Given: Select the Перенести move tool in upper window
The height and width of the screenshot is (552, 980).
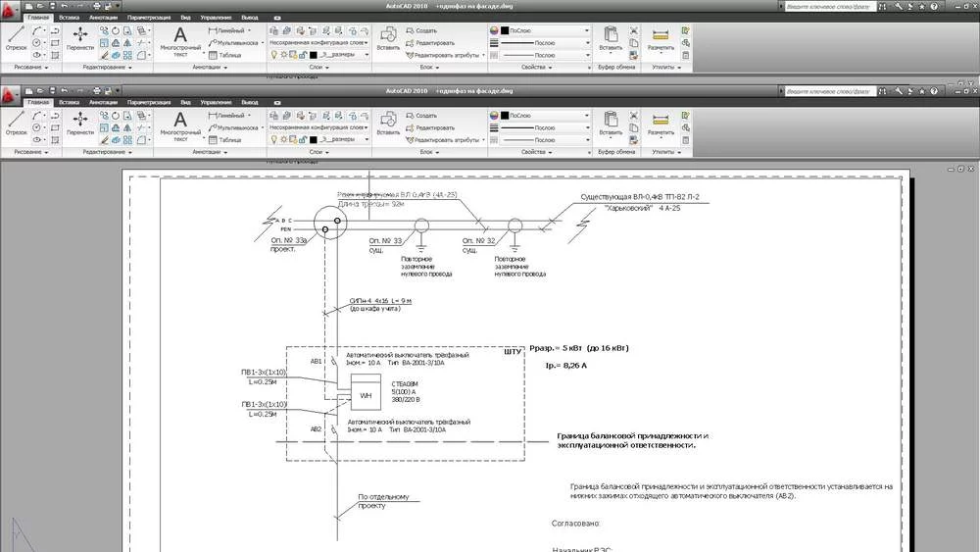Looking at the screenshot, I should [x=80, y=37].
